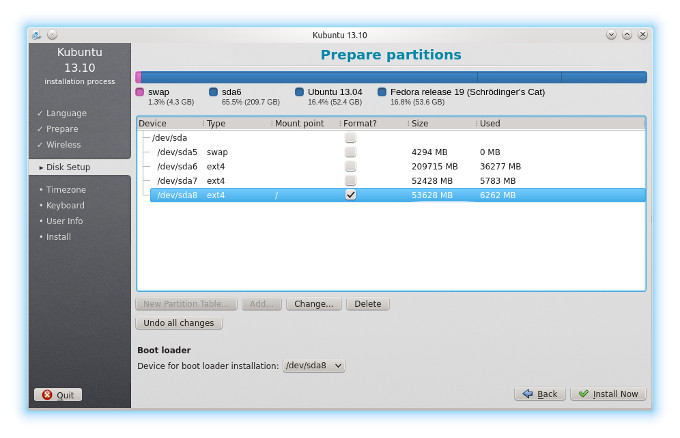680x438 pixels.
Task: Click the 36277 MB used value
Action: 500,167
